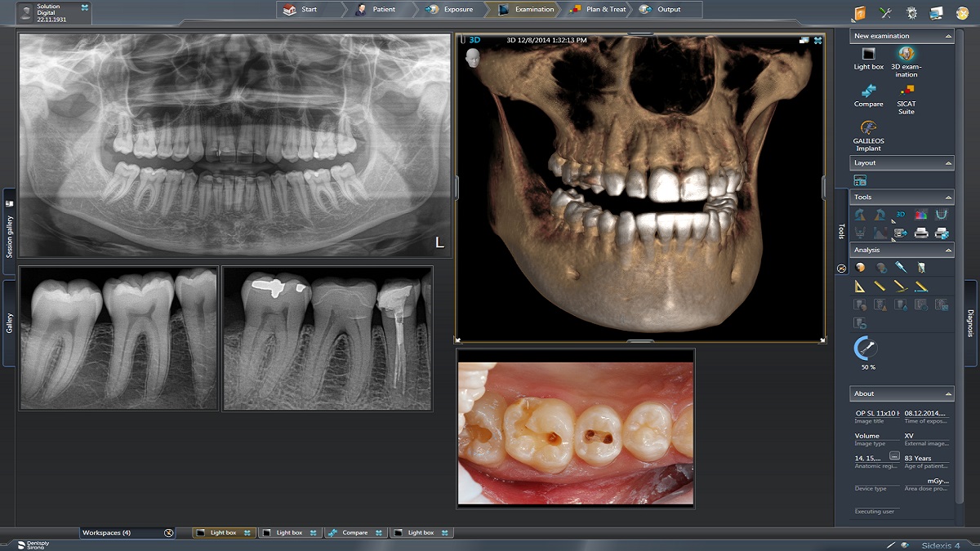Open settings with the gear icon

911,12
